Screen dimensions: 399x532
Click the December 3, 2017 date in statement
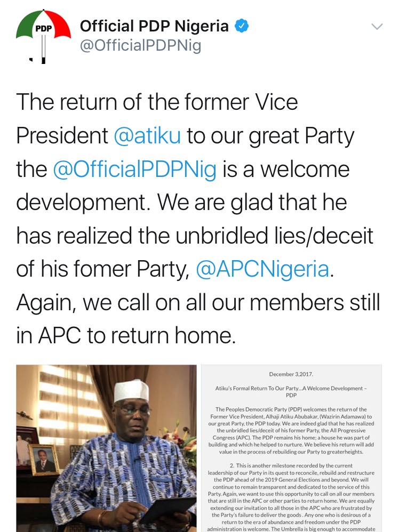291,374
